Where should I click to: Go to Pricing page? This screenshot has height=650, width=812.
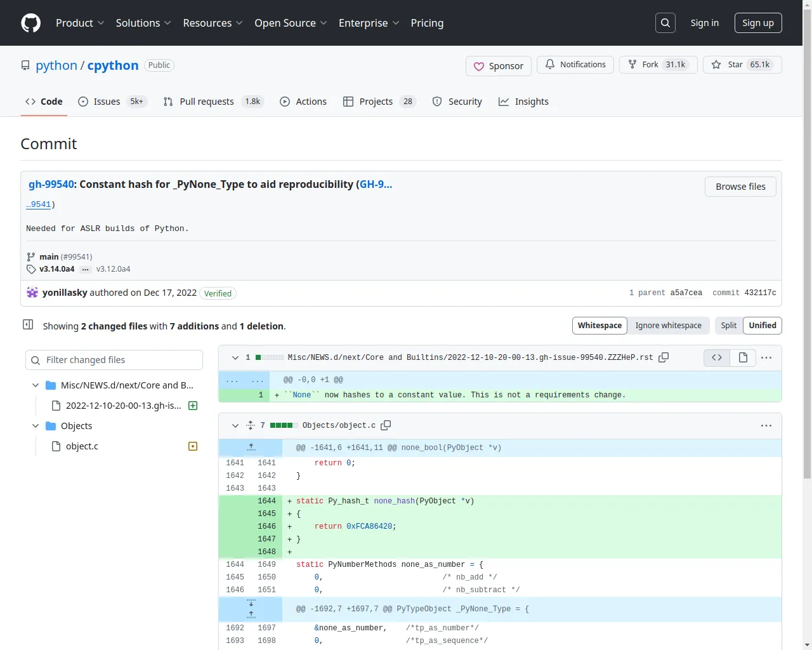[427, 23]
